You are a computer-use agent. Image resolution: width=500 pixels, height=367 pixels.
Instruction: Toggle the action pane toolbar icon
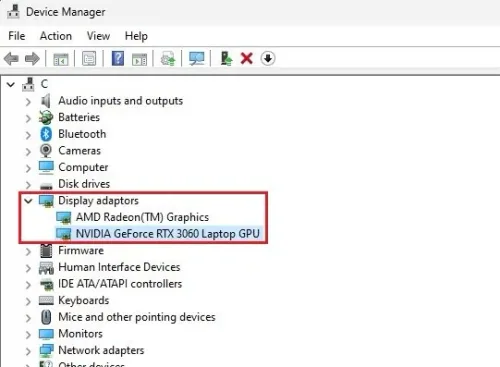pos(139,59)
